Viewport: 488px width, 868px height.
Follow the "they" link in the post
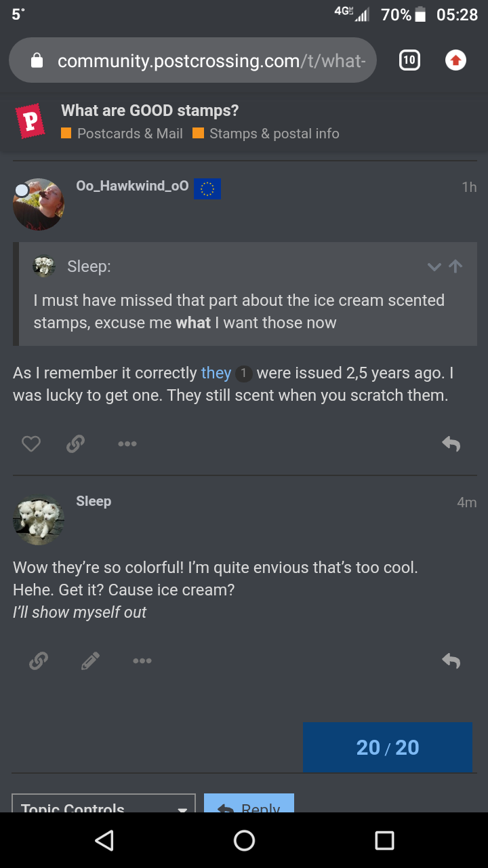tap(216, 373)
